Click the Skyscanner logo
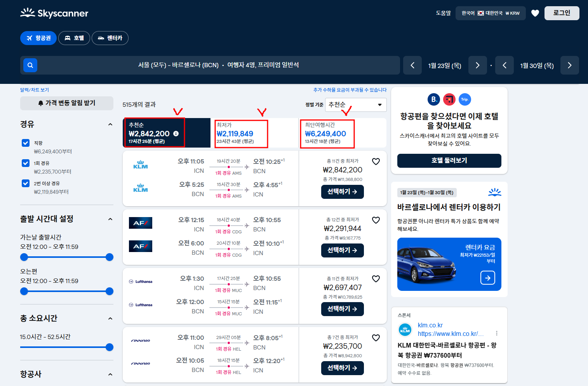 [54, 13]
